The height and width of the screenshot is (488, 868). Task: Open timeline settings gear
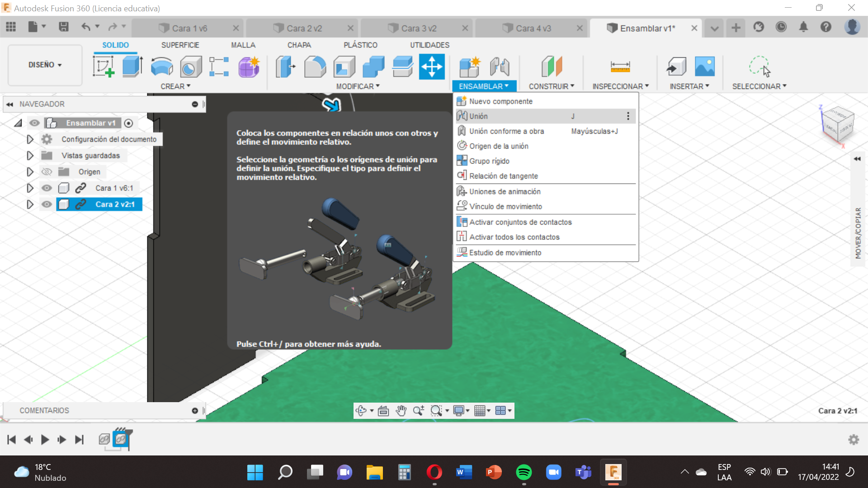tap(854, 439)
